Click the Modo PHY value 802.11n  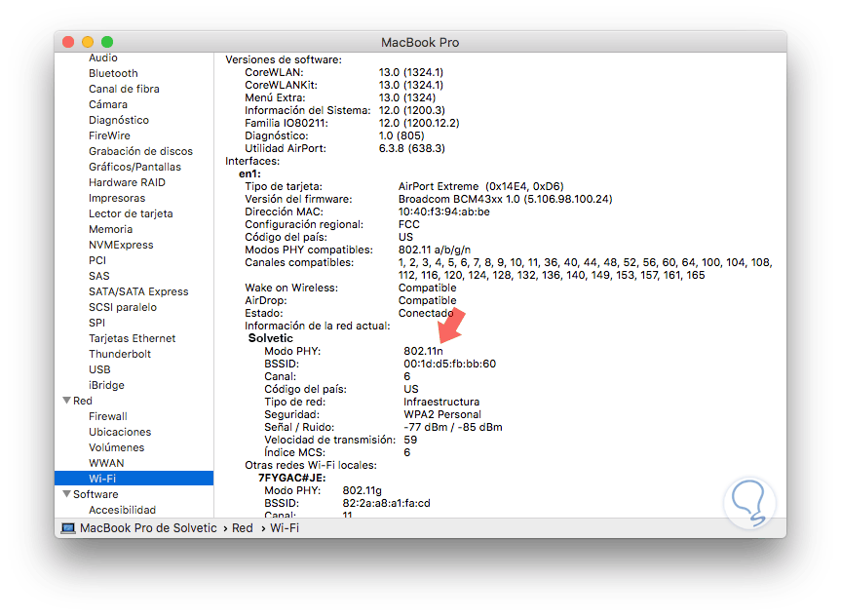[x=423, y=351]
